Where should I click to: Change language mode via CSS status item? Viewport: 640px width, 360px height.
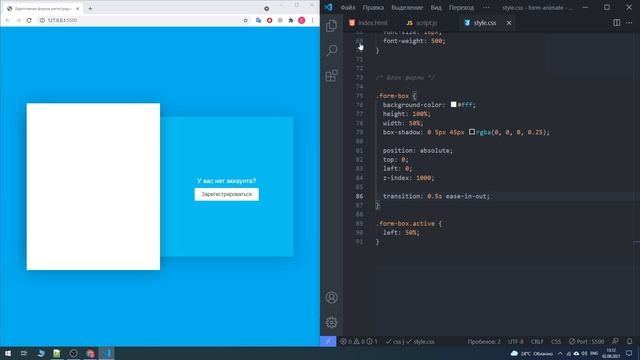pos(556,341)
